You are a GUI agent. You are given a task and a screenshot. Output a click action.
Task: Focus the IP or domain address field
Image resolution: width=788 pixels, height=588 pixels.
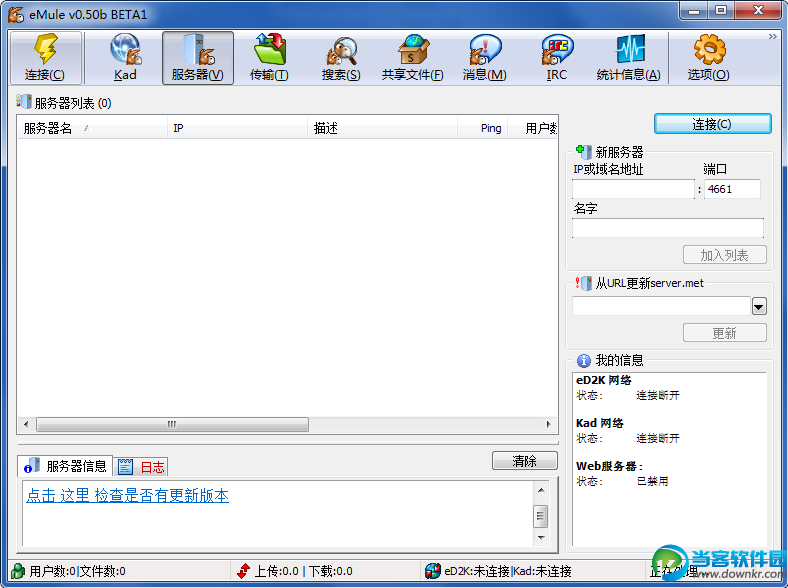pyautogui.click(x=633, y=189)
